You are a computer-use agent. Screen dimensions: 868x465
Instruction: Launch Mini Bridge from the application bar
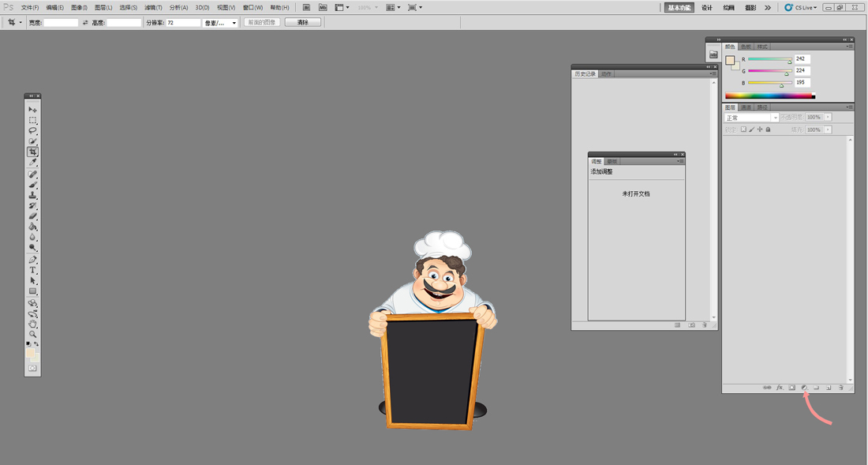(x=323, y=7)
